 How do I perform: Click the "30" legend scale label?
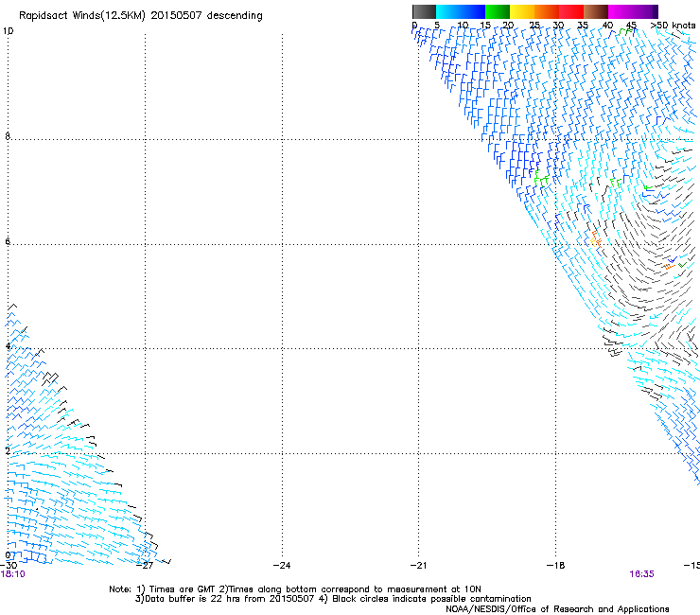click(558, 26)
